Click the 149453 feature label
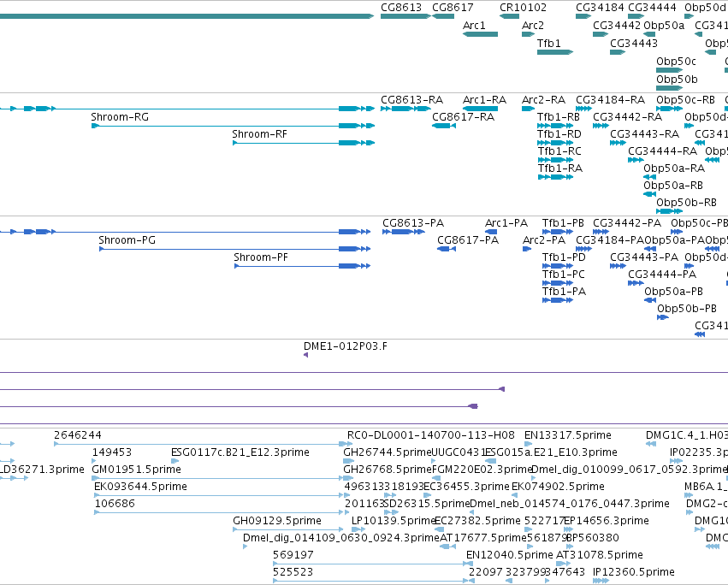728x585 pixels. point(112,452)
